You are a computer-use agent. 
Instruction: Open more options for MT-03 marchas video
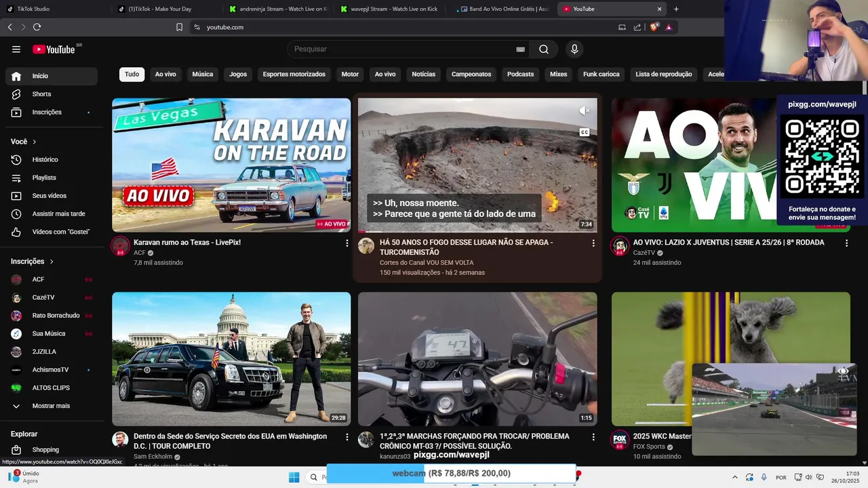coord(593,437)
